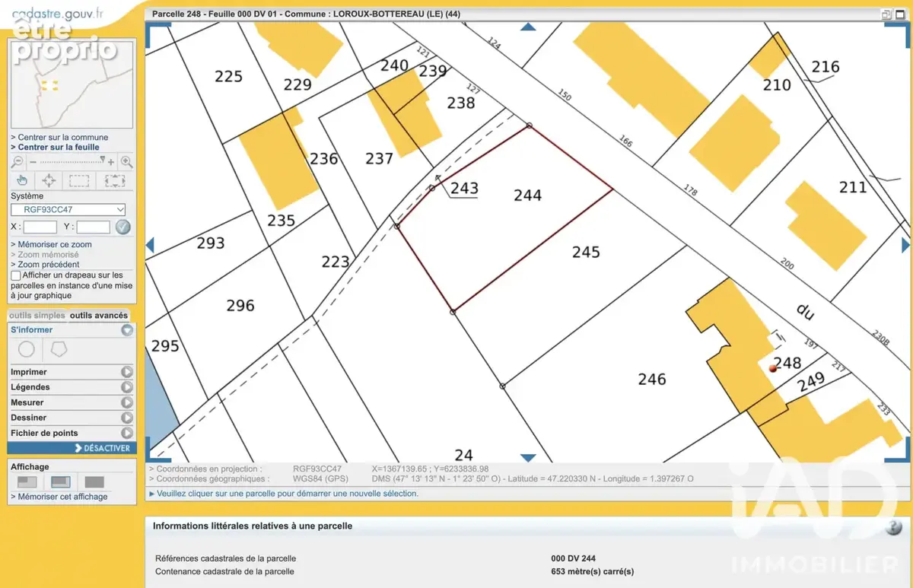Click the zoom in magnifier icon

[126, 162]
